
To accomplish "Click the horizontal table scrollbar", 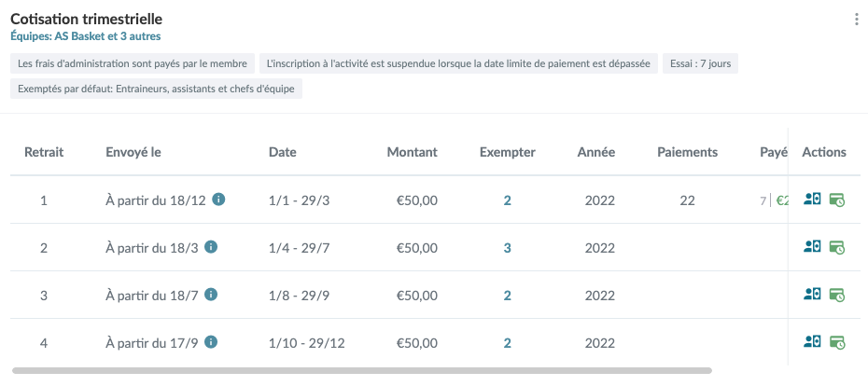I will click(x=362, y=370).
